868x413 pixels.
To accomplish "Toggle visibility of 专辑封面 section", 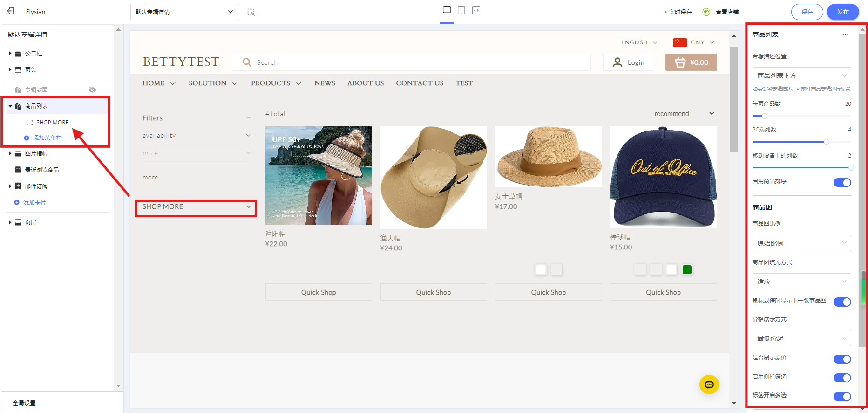I will [93, 90].
